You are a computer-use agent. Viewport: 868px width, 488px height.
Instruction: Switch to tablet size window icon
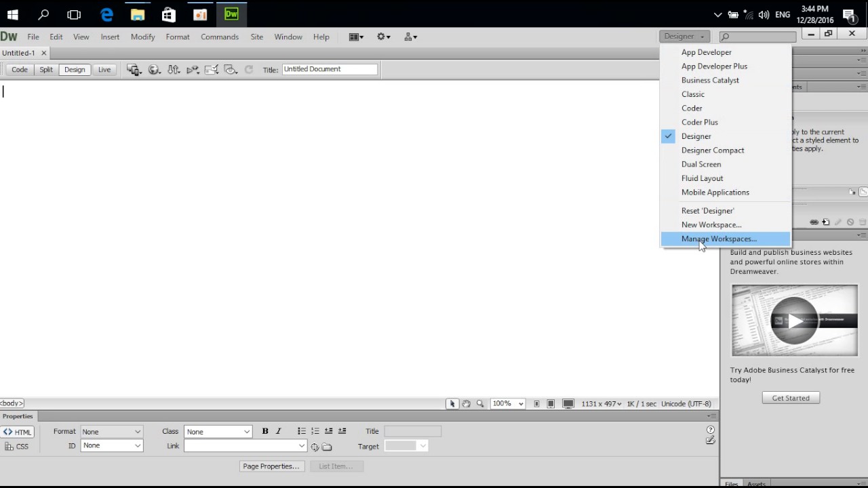click(x=551, y=404)
